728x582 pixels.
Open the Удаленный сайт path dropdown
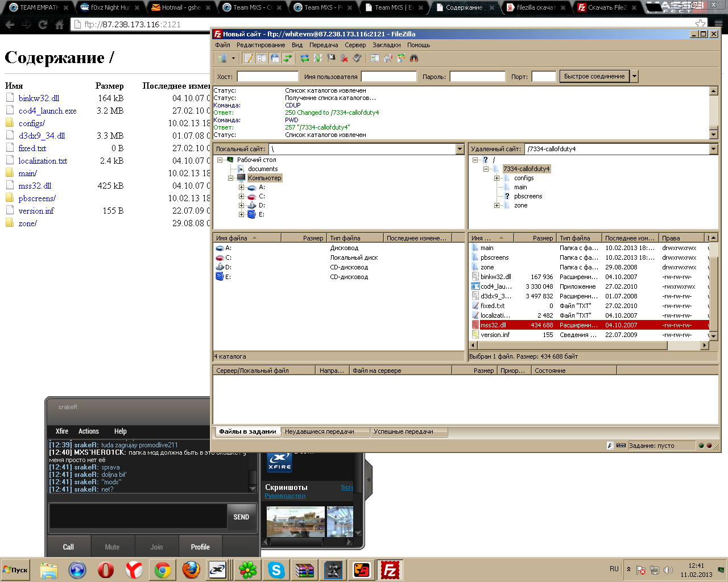click(x=713, y=149)
